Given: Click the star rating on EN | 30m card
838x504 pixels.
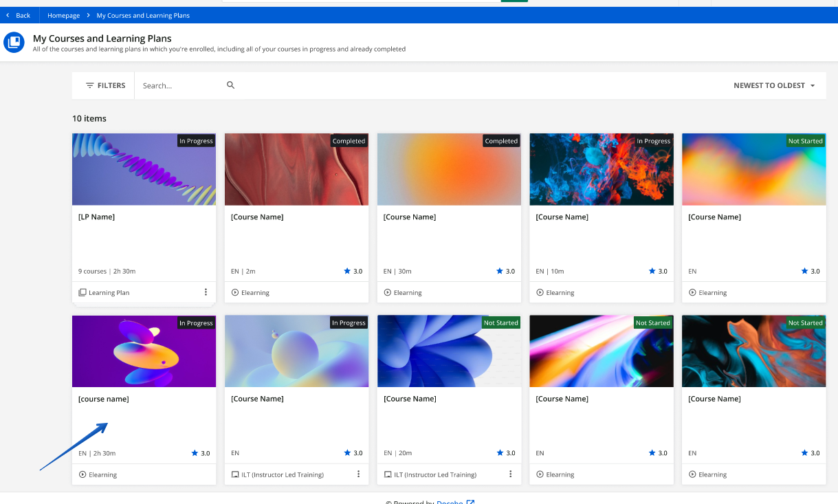Looking at the screenshot, I should click(x=506, y=271).
